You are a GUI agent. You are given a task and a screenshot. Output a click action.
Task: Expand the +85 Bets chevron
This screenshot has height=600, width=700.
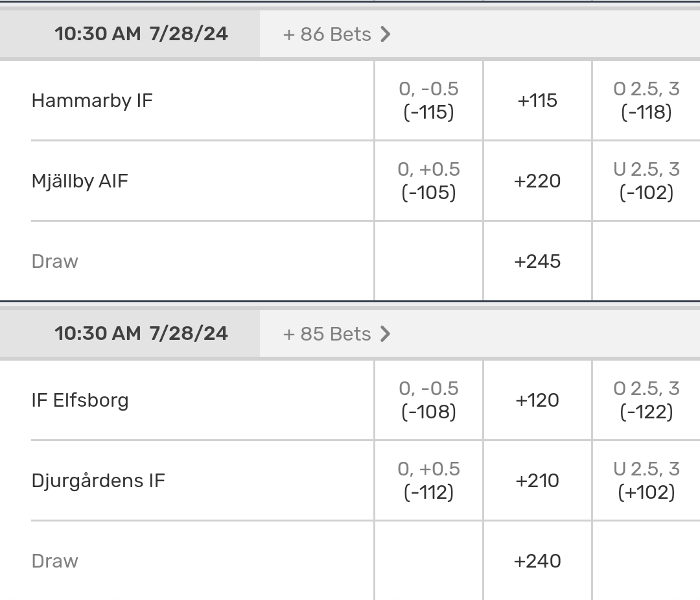(385, 334)
